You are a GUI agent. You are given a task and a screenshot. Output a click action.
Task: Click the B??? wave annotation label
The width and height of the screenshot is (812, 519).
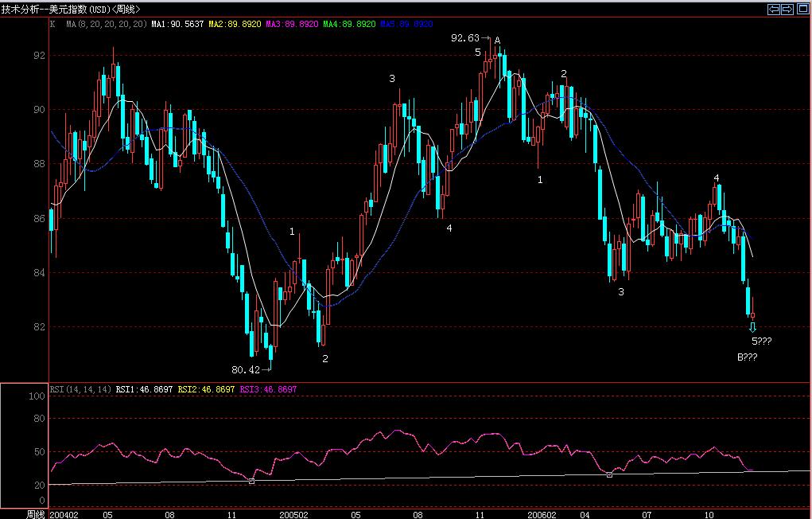[747, 357]
